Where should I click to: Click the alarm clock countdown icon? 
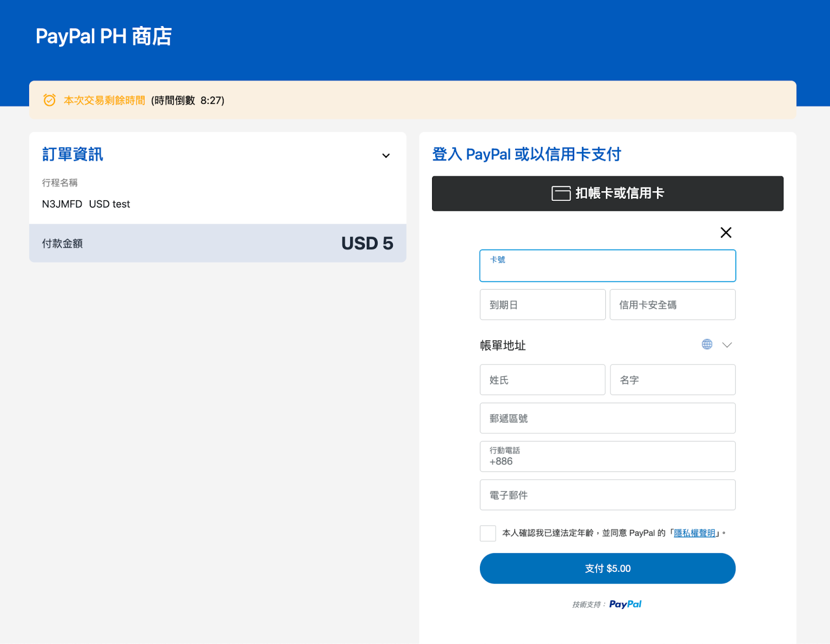49,100
